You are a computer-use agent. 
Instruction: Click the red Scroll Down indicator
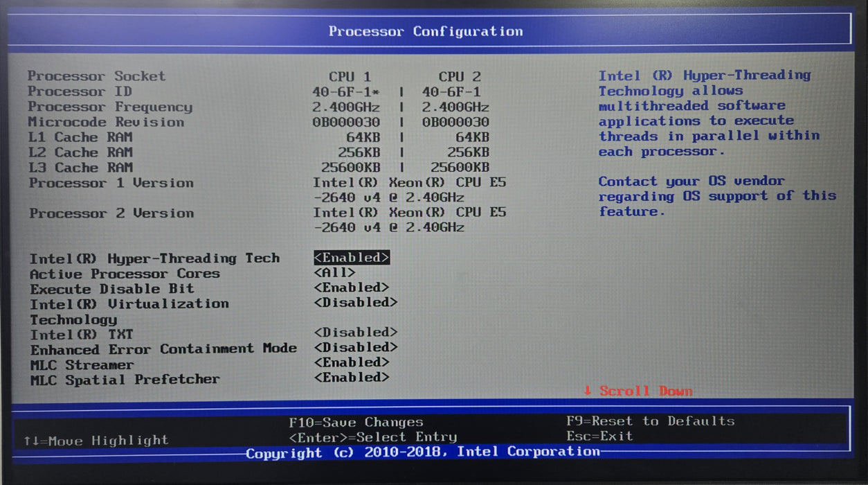point(638,391)
